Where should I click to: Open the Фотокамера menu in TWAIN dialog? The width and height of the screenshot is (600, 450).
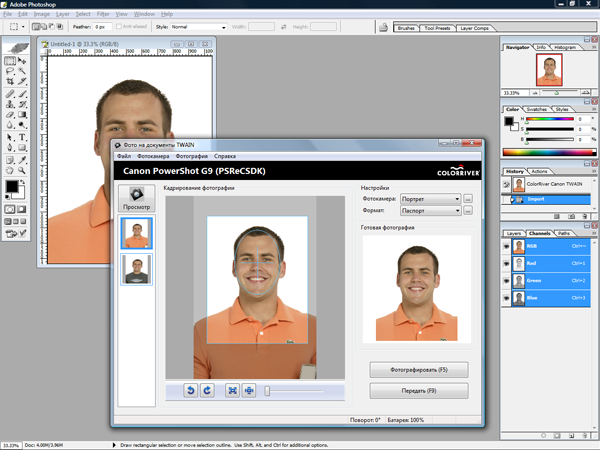tap(153, 156)
